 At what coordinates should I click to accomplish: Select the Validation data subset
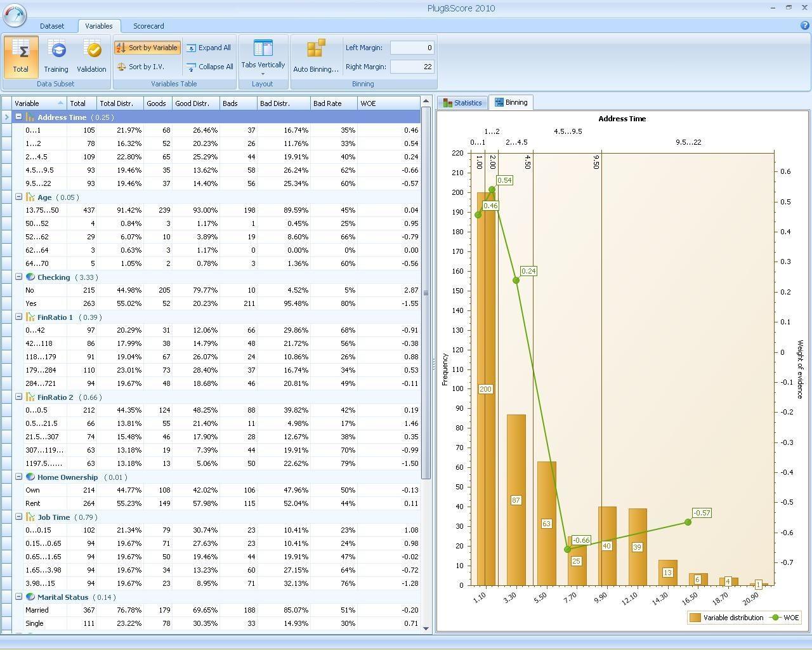coord(91,56)
